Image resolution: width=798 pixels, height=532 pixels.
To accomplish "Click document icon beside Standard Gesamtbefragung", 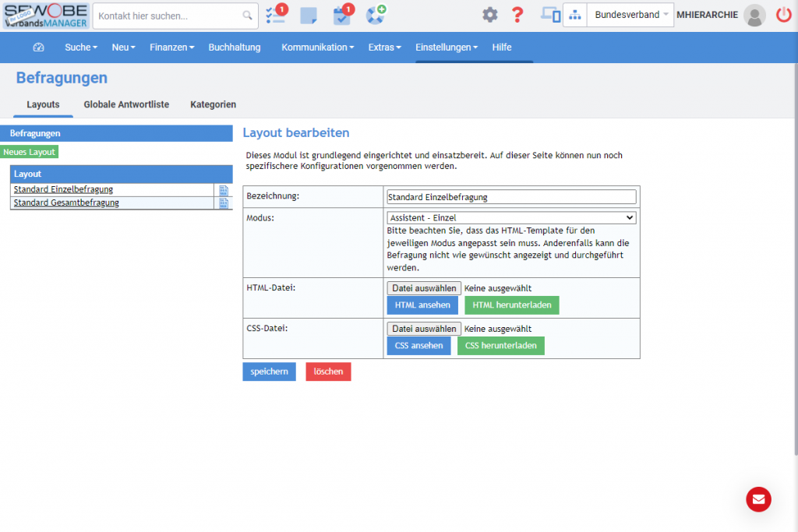I will [224, 203].
